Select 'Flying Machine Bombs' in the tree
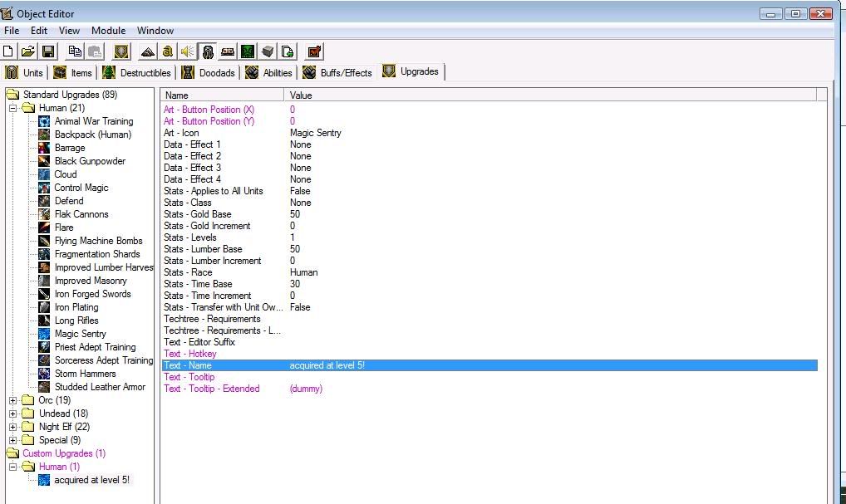 pyautogui.click(x=98, y=241)
